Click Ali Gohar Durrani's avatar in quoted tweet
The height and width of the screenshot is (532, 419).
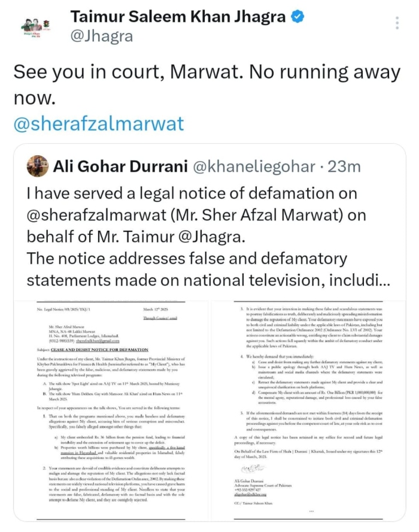tap(38, 166)
